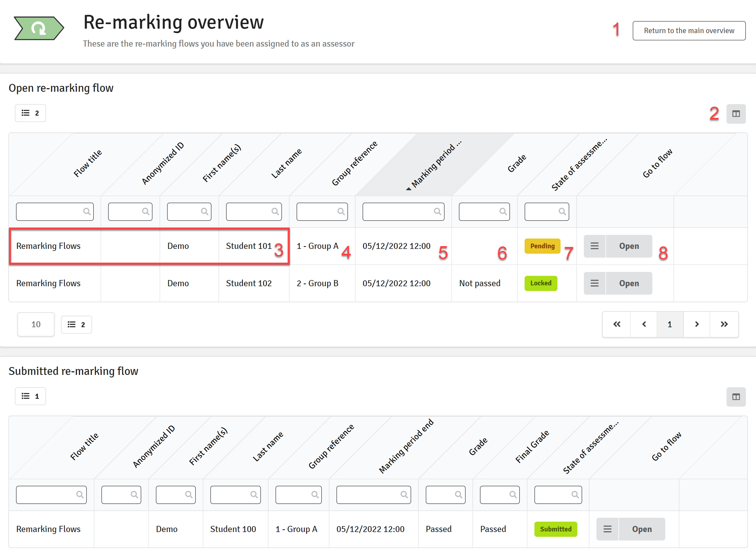This screenshot has height=550, width=756.
Task: Sort Submitted table by Flow title
Action: [84, 447]
